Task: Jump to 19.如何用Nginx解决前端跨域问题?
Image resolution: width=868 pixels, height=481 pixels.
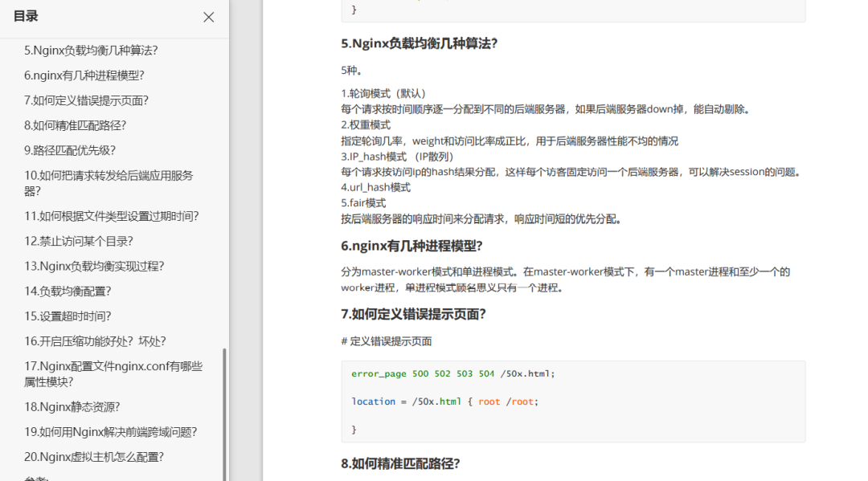Action: pos(111,431)
